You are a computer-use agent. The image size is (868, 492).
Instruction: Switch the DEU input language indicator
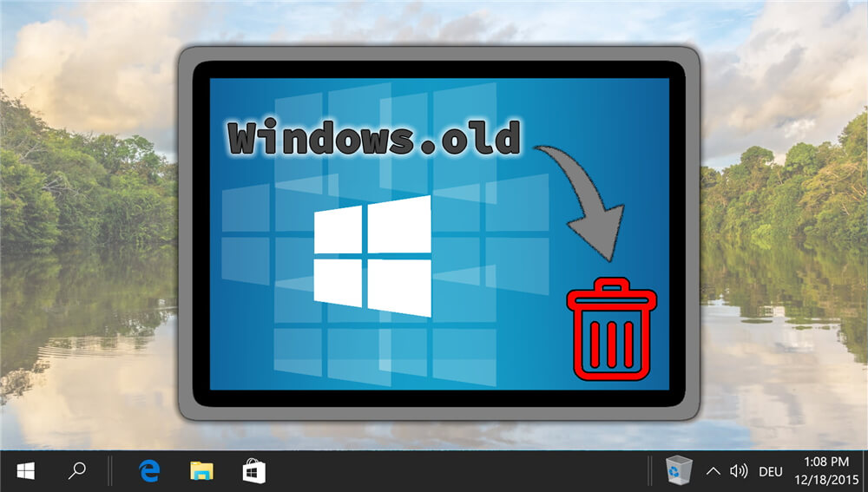pos(771,472)
